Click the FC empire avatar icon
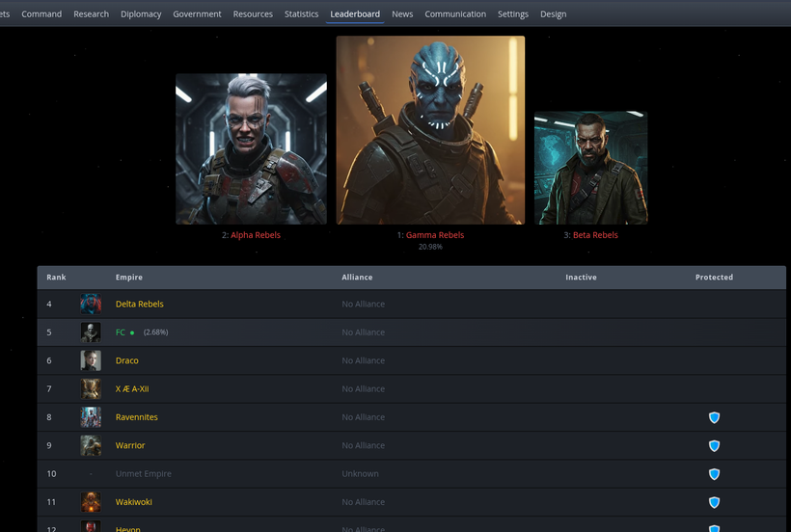This screenshot has width=791, height=532. [x=91, y=332]
